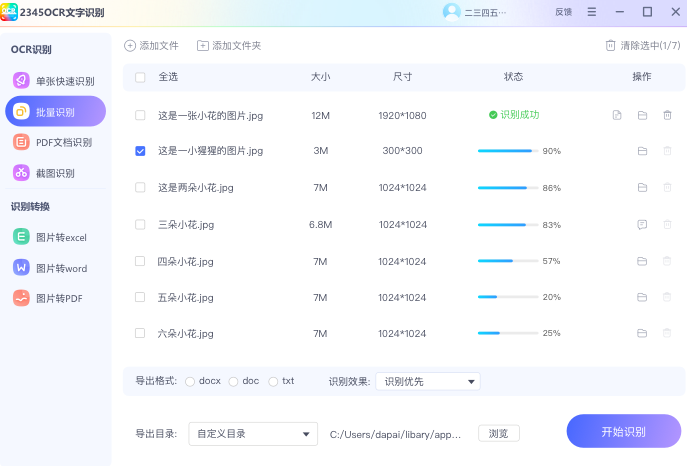Open the 图片转word converter
Viewport: 687px width, 466px height.
coord(55,268)
